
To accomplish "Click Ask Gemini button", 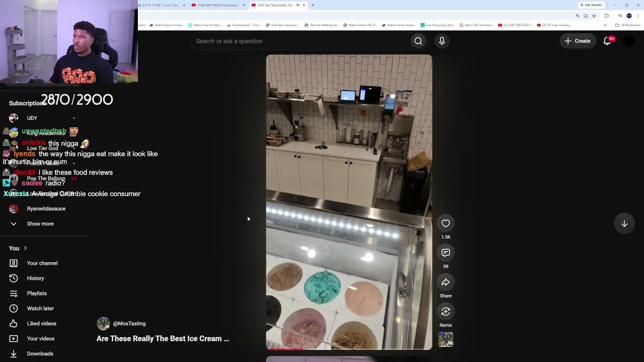I will coord(591,5).
